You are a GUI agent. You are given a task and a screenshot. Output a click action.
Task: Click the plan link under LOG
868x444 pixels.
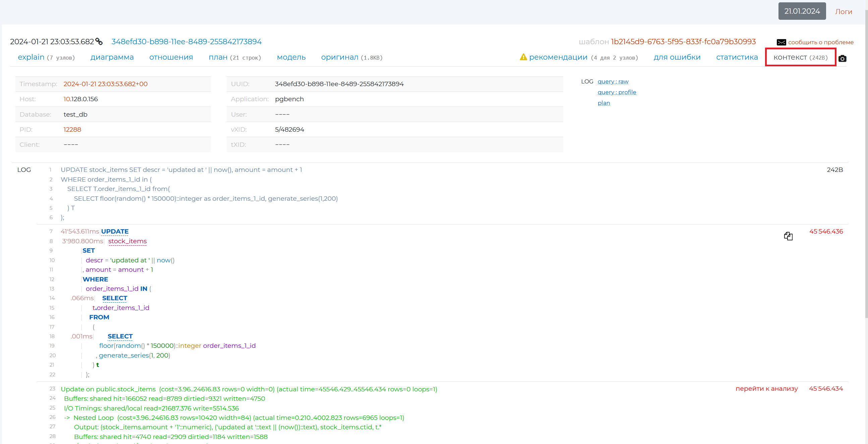(603, 103)
